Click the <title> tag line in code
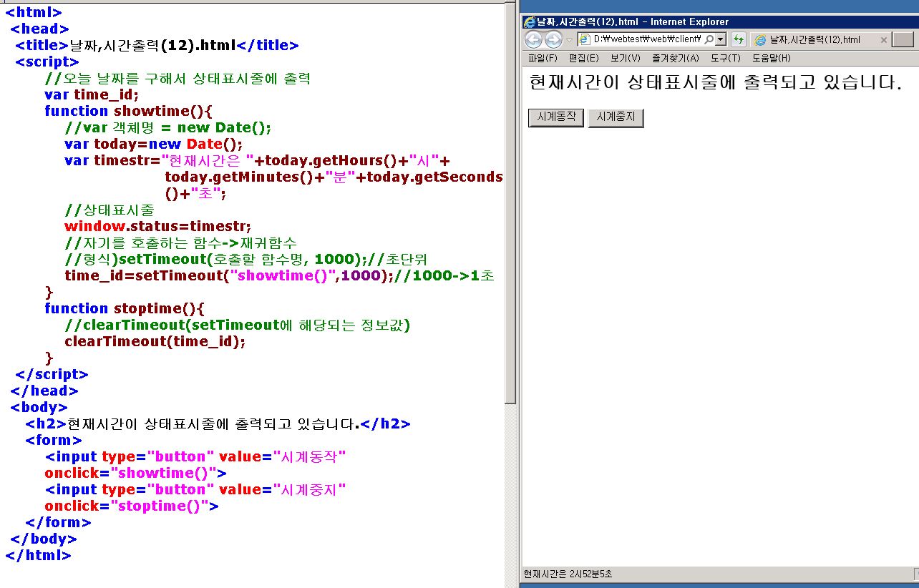Image resolution: width=919 pixels, height=588 pixels. coord(157,45)
